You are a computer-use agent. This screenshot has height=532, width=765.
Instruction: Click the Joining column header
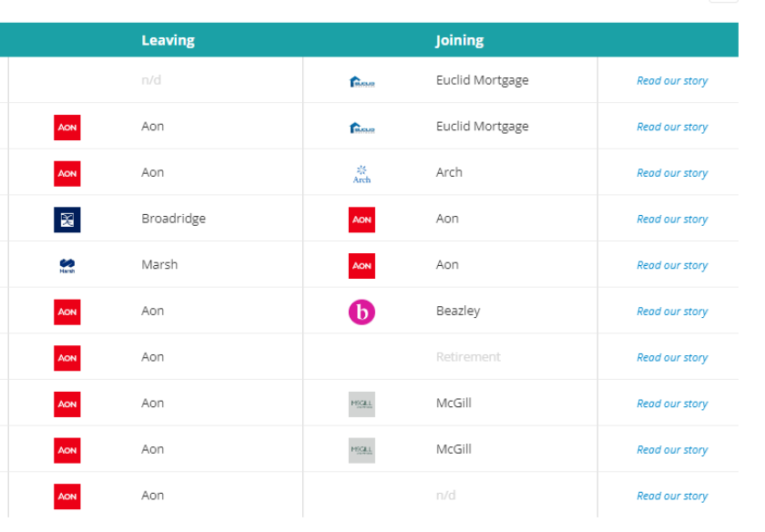[459, 41]
